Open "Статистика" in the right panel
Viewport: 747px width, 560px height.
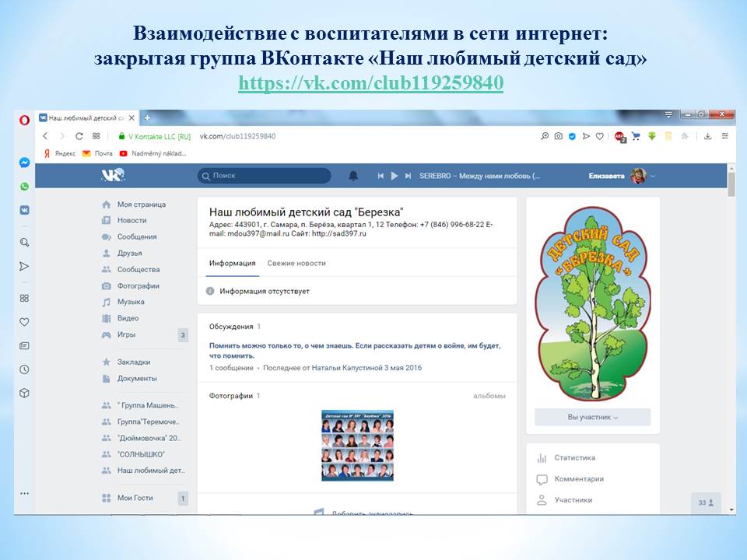(x=574, y=458)
